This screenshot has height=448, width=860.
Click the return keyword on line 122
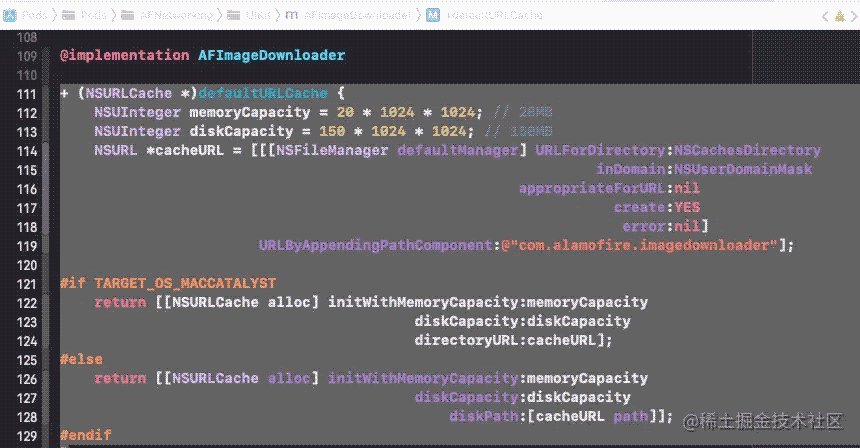[x=120, y=302]
